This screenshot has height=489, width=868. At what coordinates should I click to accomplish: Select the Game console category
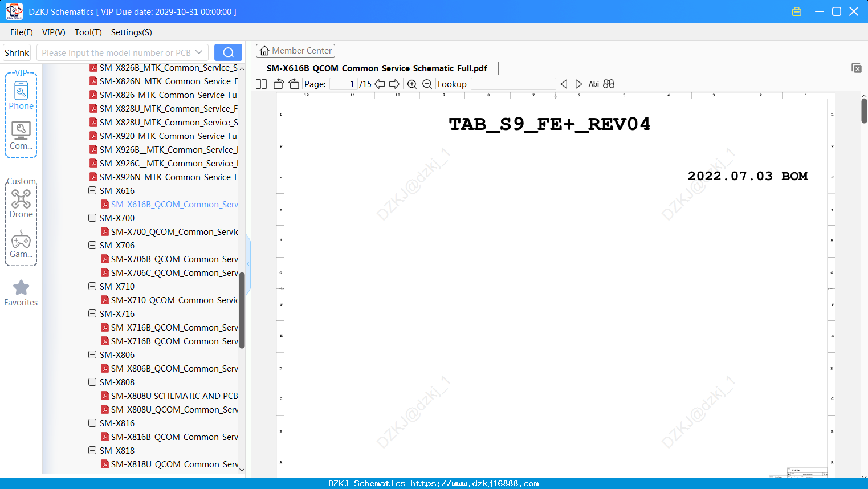pyautogui.click(x=21, y=243)
